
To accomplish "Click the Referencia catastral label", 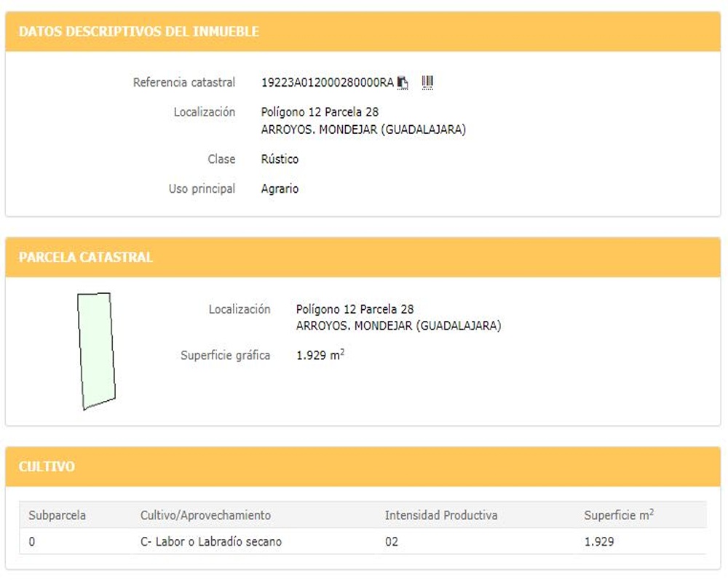I will pyautogui.click(x=184, y=83).
